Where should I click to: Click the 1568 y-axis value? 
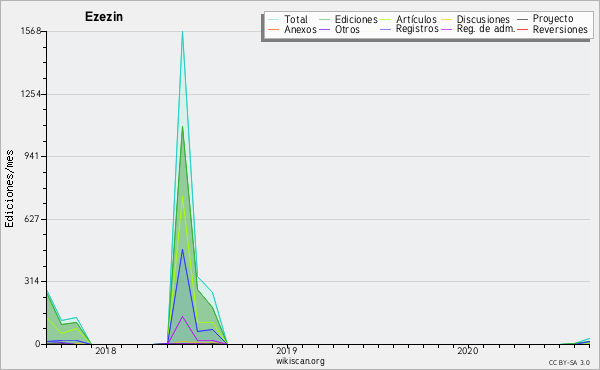coord(31,31)
